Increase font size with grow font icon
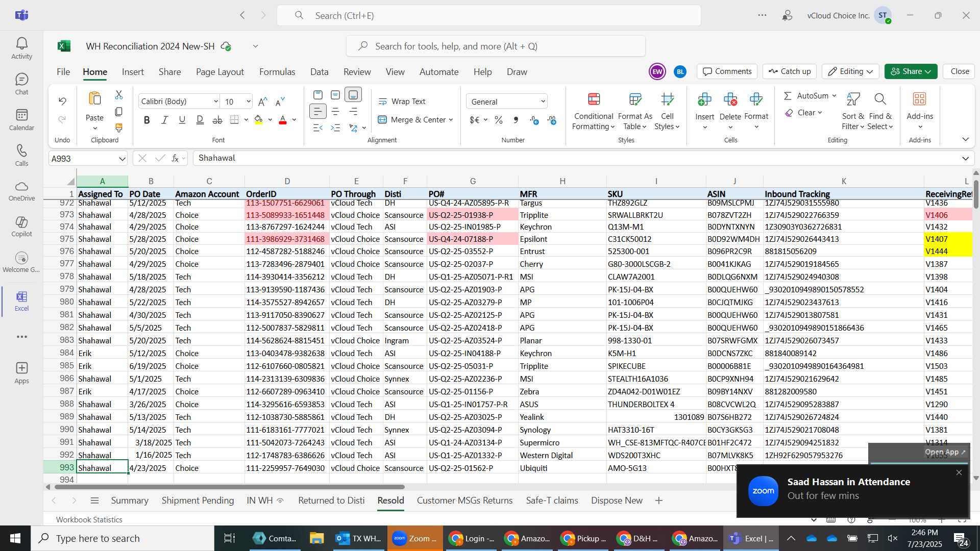 tap(262, 102)
